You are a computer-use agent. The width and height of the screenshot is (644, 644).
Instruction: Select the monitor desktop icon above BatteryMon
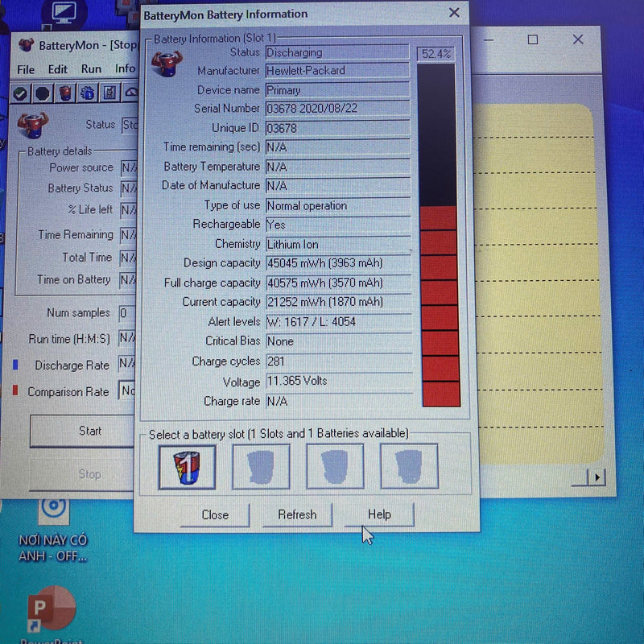coord(64,14)
